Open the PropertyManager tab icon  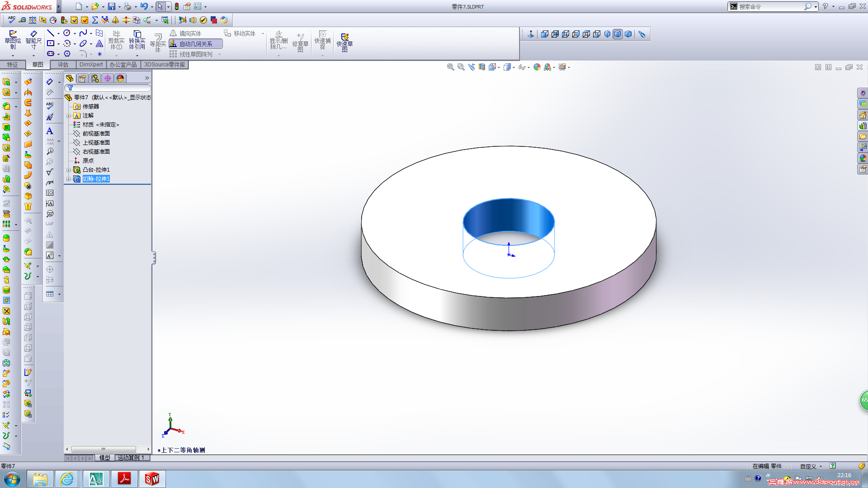82,78
